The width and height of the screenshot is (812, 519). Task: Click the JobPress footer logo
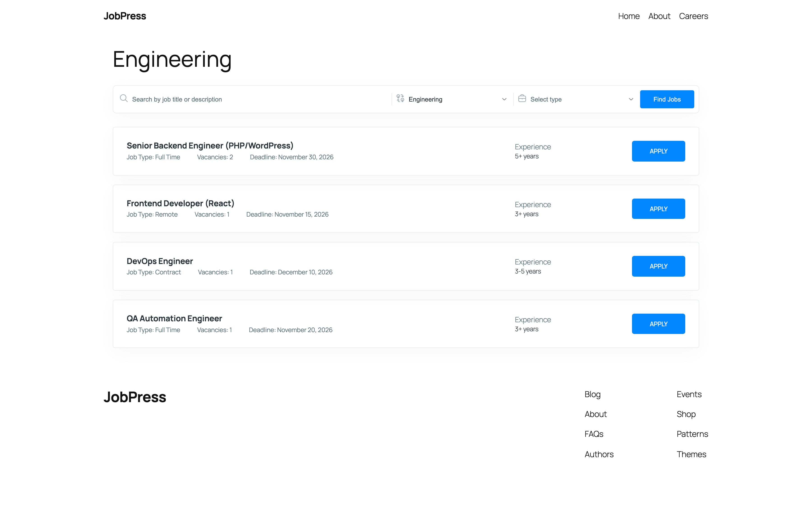[x=135, y=397]
